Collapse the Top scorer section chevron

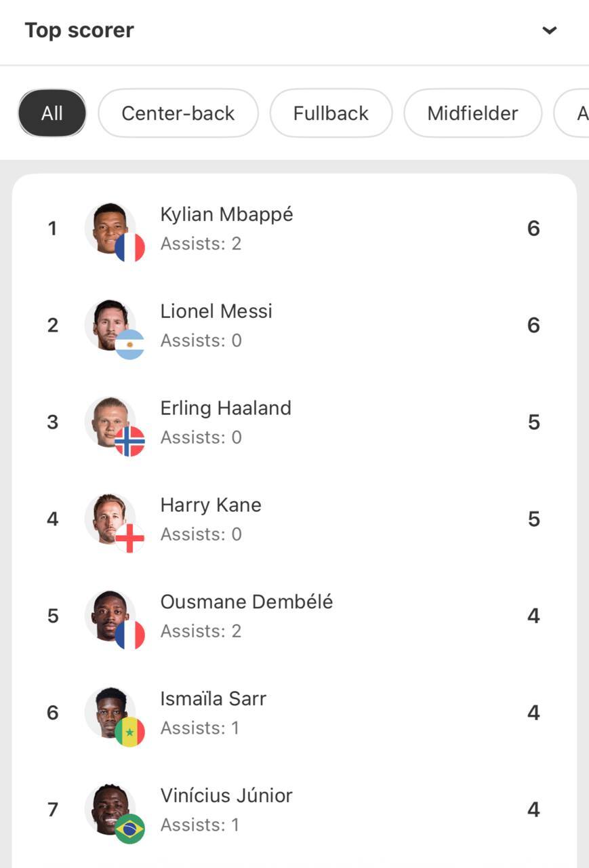click(550, 31)
